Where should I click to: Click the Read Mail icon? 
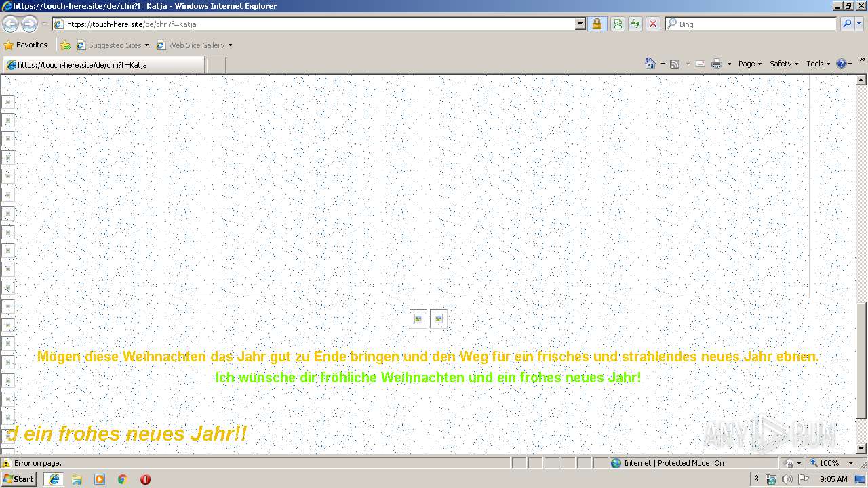click(x=701, y=64)
